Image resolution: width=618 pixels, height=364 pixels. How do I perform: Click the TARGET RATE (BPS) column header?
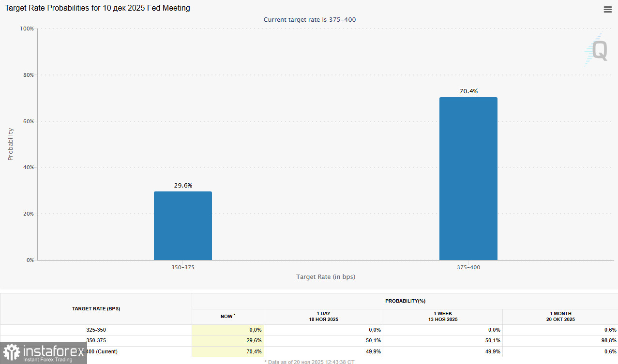(96, 308)
